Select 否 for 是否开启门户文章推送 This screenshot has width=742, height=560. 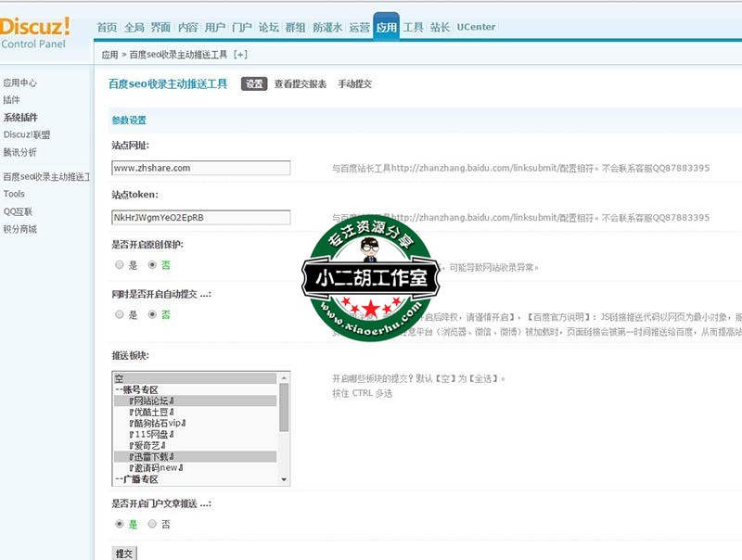[152, 524]
